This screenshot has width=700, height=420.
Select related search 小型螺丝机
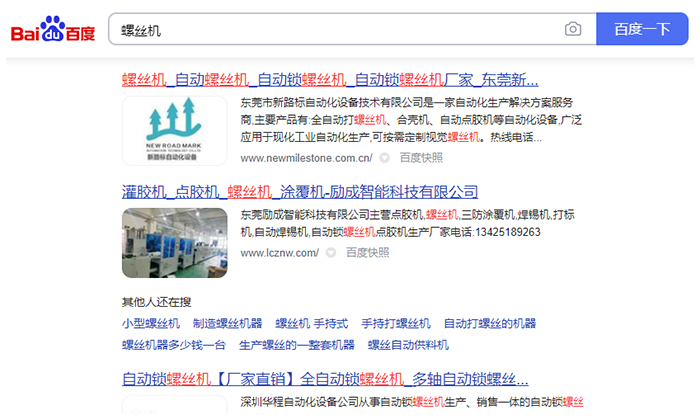coord(150,323)
